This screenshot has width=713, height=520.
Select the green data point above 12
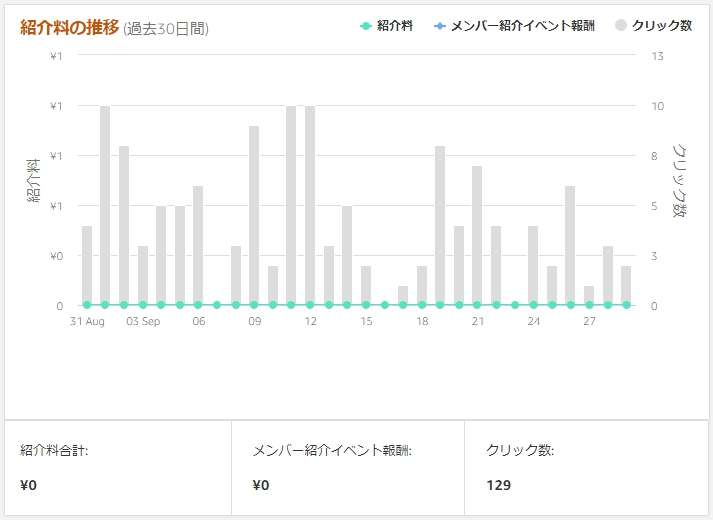pos(310,305)
